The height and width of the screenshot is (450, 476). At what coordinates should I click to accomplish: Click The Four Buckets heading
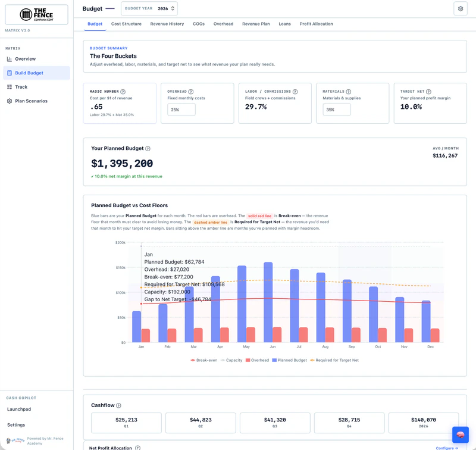(113, 56)
